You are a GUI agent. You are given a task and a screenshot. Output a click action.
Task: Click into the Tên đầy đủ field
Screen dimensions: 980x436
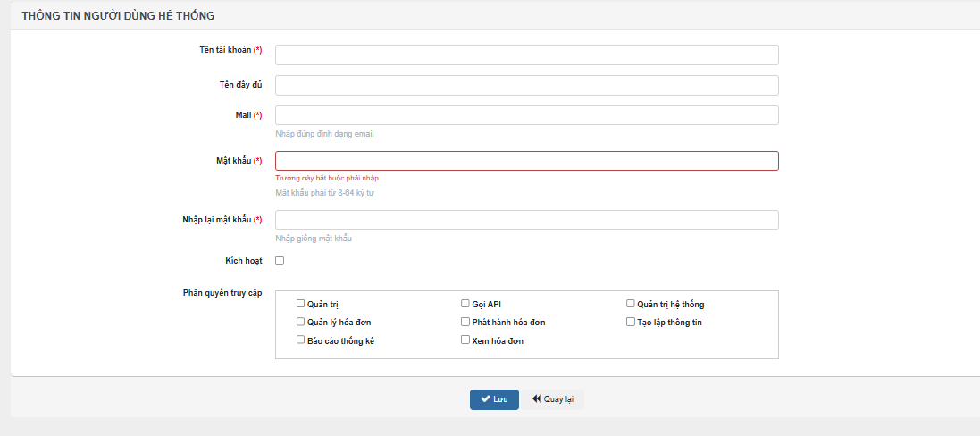(526, 85)
